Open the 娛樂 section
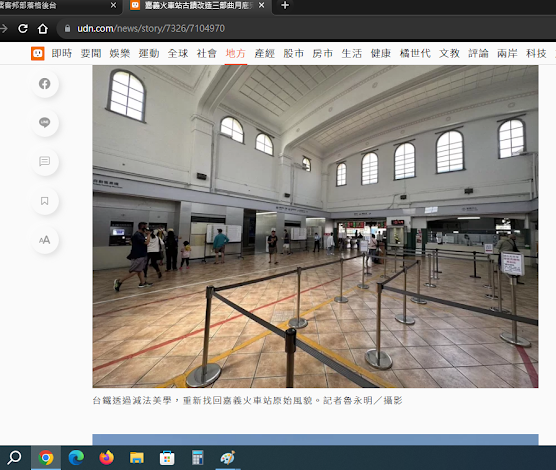 (120, 54)
